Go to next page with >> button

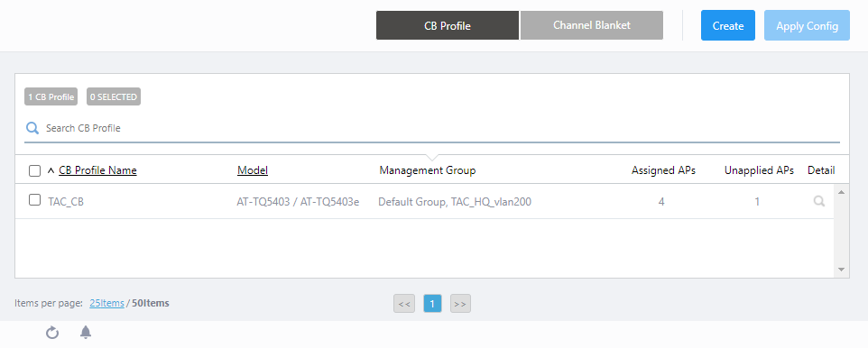460,304
